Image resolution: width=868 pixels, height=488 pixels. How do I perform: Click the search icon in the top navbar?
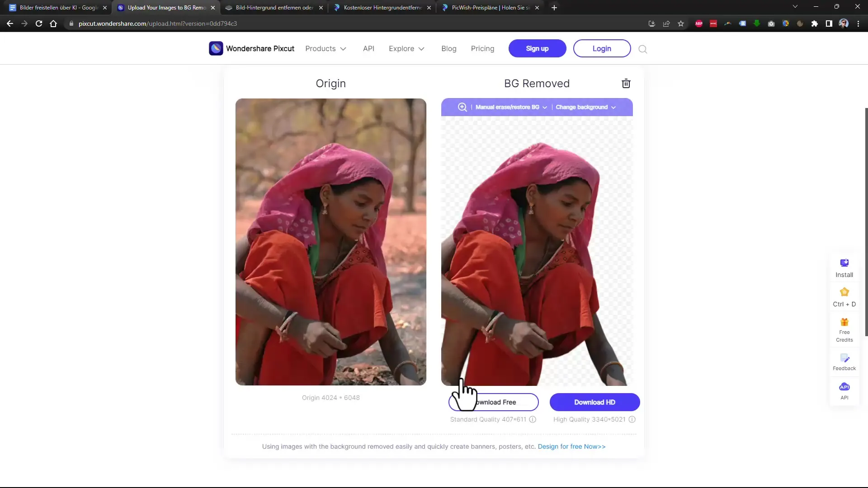(643, 49)
